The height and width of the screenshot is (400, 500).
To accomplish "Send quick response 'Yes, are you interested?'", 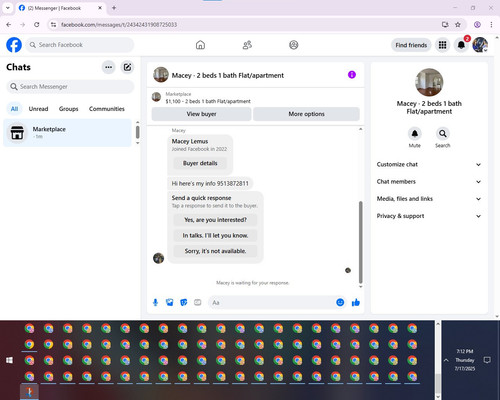I will coord(215,220).
